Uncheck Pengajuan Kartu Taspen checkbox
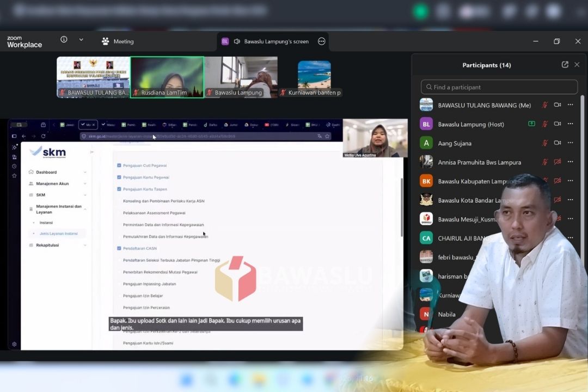Screen dimensions: 588x392 pos(119,189)
